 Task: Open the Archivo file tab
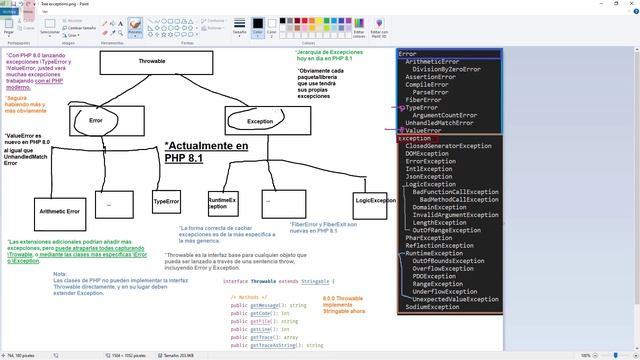pos(9,12)
